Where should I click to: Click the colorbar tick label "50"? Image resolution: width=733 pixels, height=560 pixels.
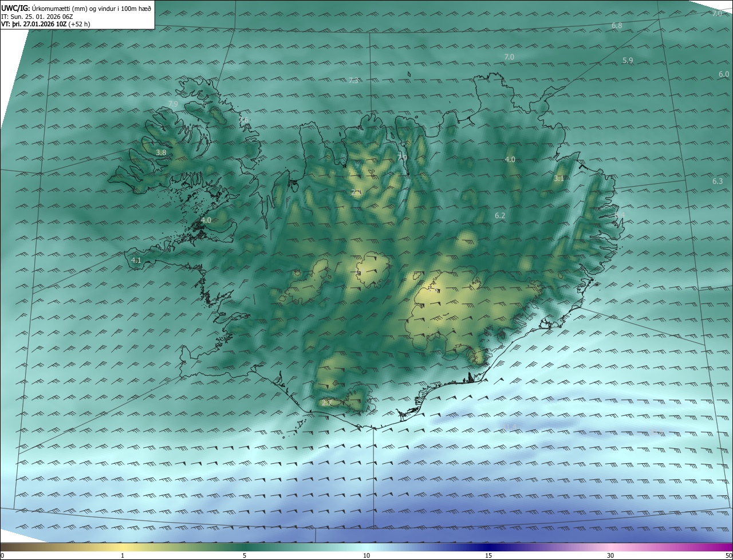[x=728, y=555]
